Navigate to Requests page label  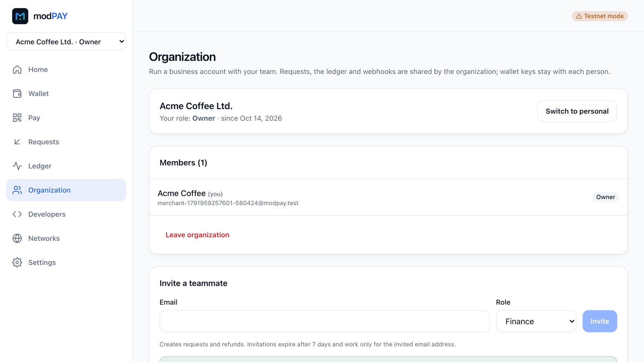pos(43,142)
